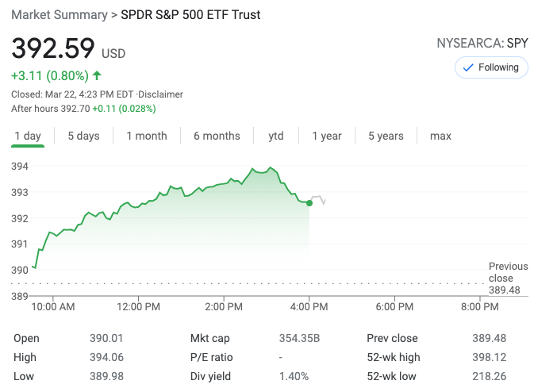
Task: Switch to the 5 days tab
Action: click(x=83, y=136)
